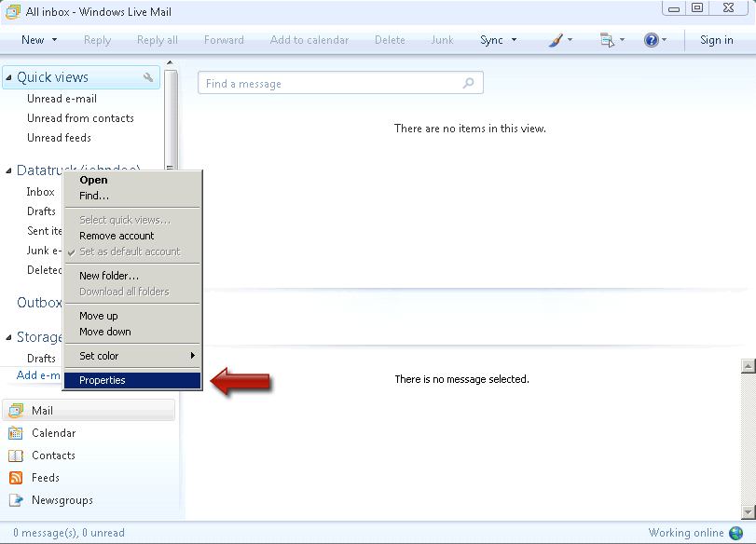Viewport: 756px width, 544px height.
Task: Click the Sync toolbar button
Action: [x=491, y=40]
